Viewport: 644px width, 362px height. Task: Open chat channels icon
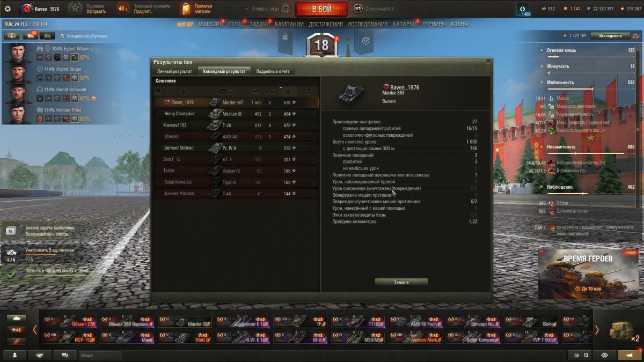coord(65,355)
